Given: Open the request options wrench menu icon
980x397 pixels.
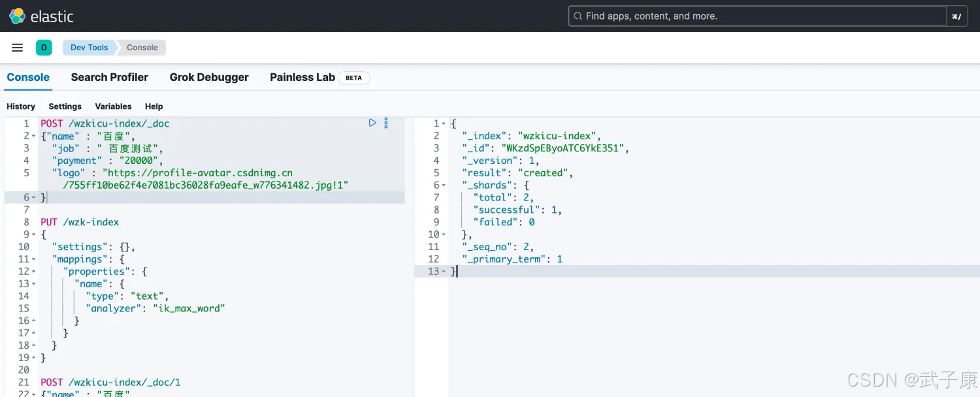Looking at the screenshot, I should [x=386, y=123].
